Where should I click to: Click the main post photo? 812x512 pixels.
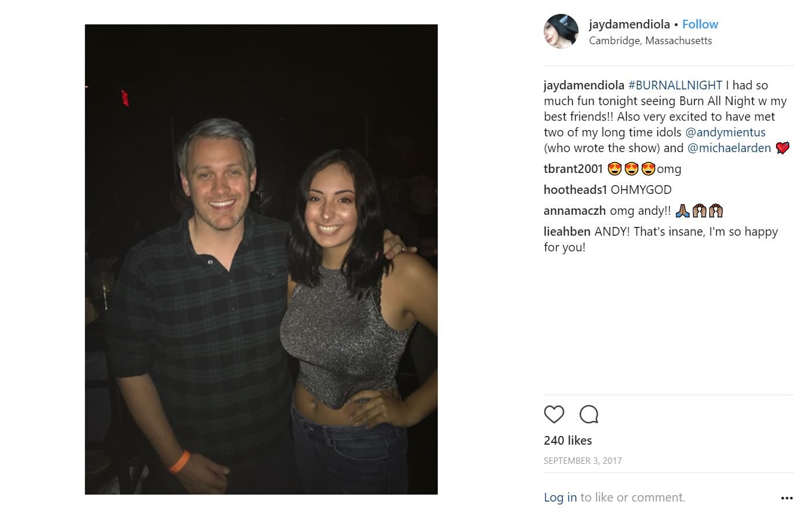(261, 259)
